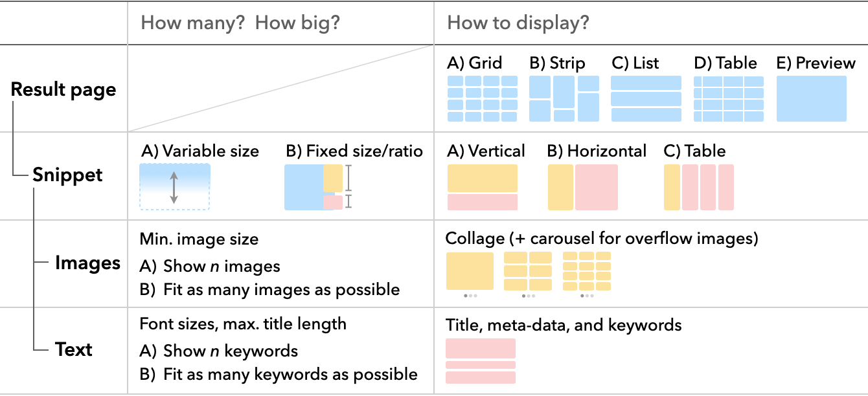Click 'Fit as many images as possible' option
The image size is (868, 396).
281,289
